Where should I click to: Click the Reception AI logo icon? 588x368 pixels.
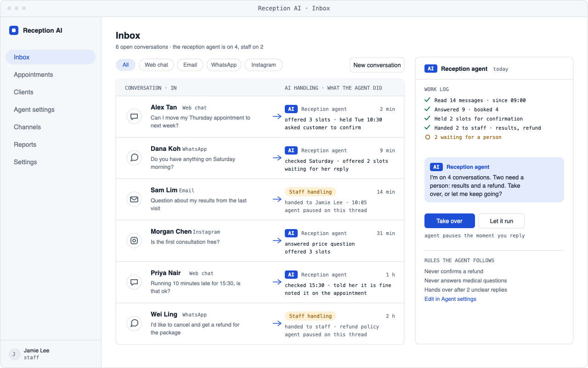click(x=14, y=30)
